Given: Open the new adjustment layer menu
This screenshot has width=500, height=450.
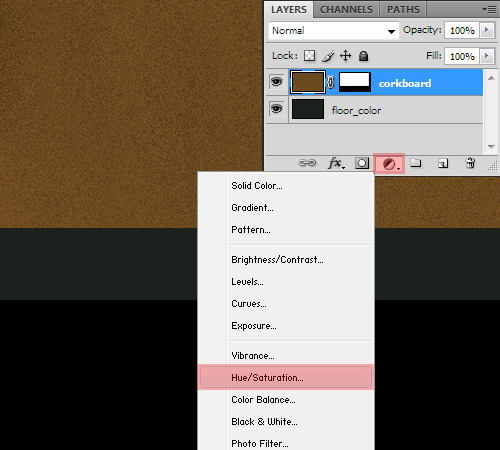Looking at the screenshot, I should coord(389,164).
